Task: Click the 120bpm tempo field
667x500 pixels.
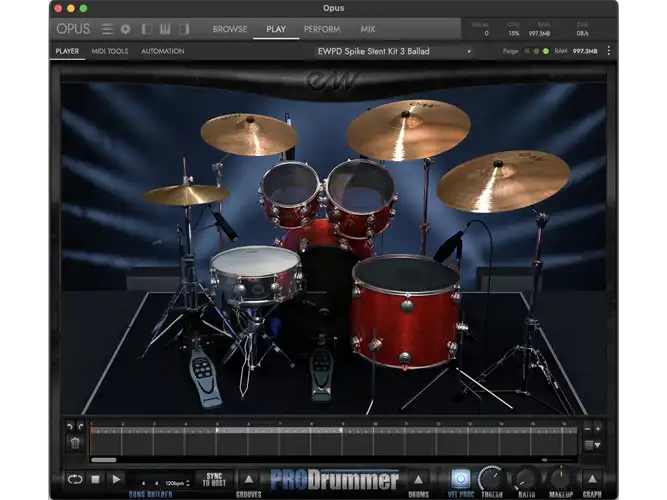Action: 175,483
